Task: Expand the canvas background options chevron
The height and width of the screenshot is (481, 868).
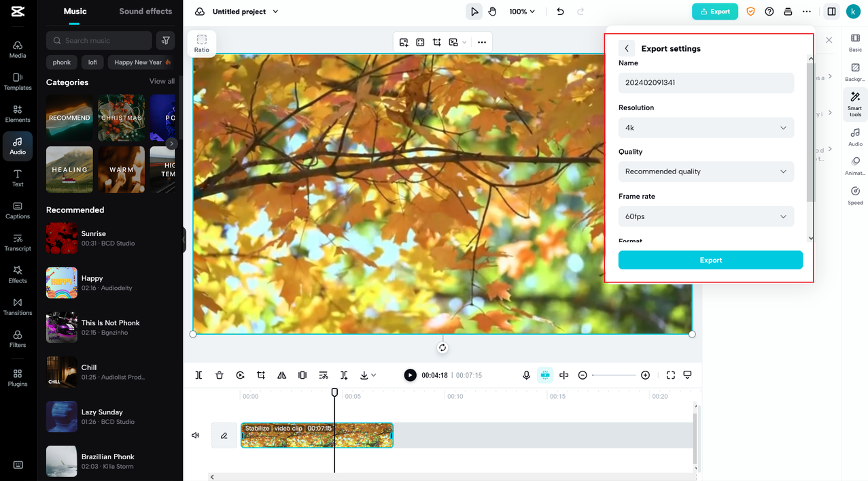Action: [465, 42]
